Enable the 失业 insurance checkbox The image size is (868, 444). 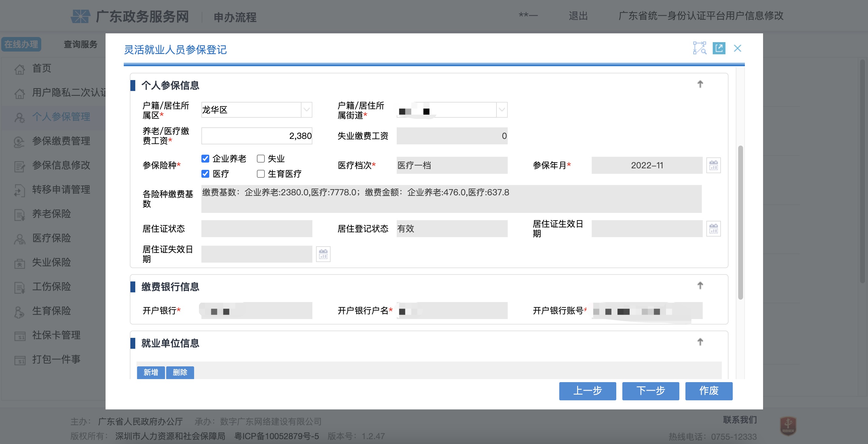point(260,159)
